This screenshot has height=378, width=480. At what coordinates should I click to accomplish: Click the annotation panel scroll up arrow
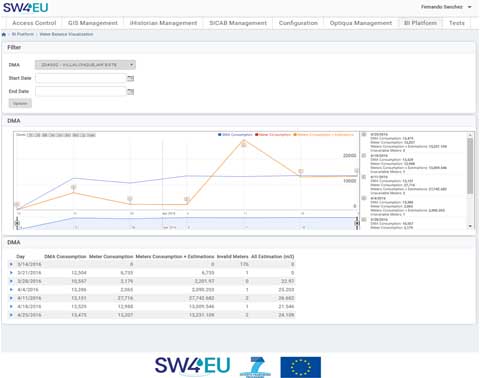pyautogui.click(x=470, y=135)
